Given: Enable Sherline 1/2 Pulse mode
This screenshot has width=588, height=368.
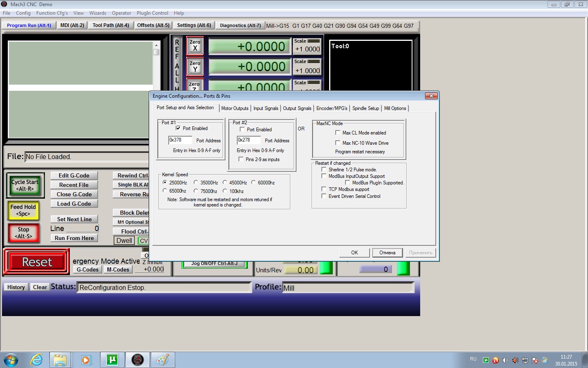Looking at the screenshot, I should point(324,169).
